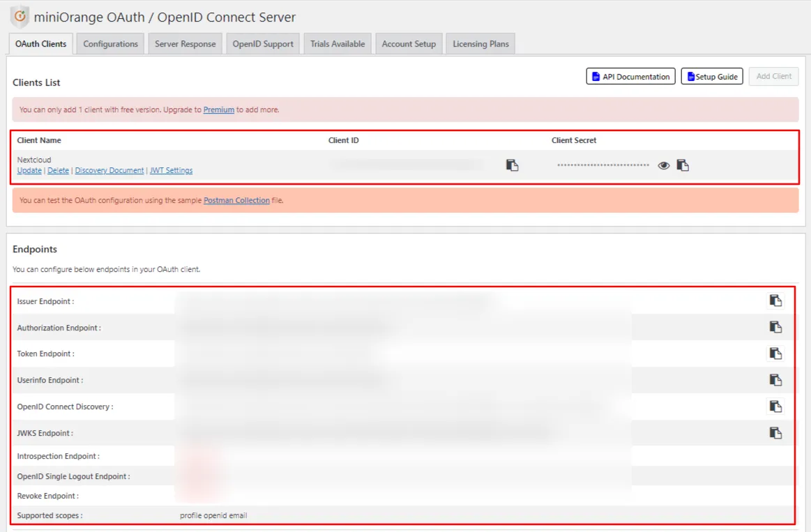This screenshot has height=532, width=811.
Task: Go to the OpenID Support tab
Action: (x=263, y=44)
